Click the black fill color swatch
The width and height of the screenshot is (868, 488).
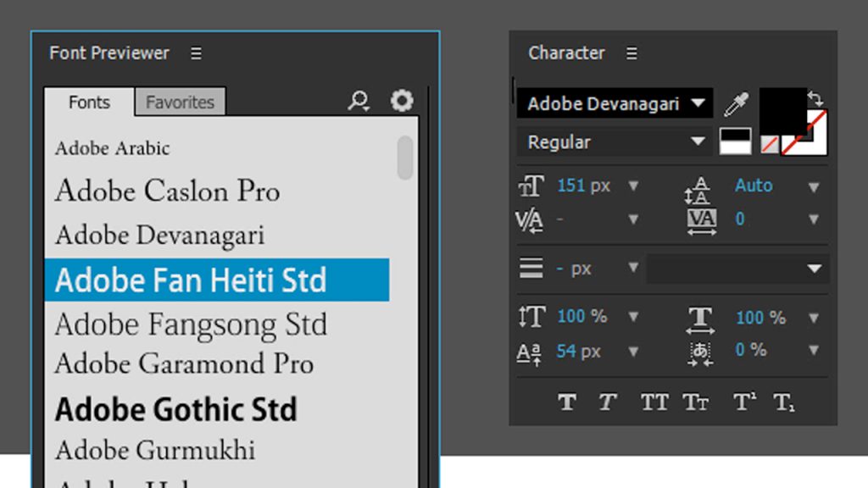coord(781,108)
